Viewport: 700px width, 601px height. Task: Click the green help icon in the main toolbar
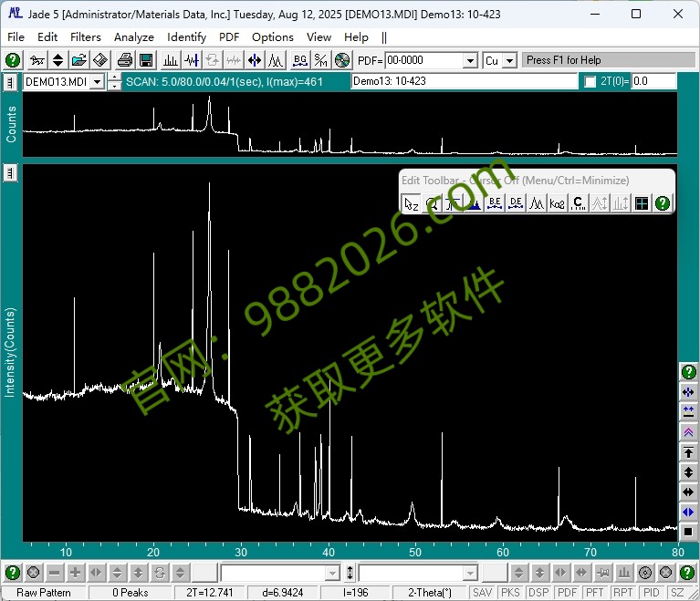13,60
